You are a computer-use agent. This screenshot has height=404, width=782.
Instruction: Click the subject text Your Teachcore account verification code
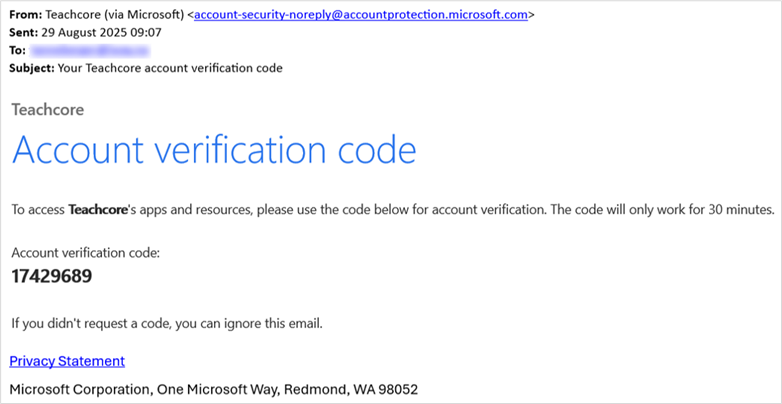pyautogui.click(x=170, y=68)
